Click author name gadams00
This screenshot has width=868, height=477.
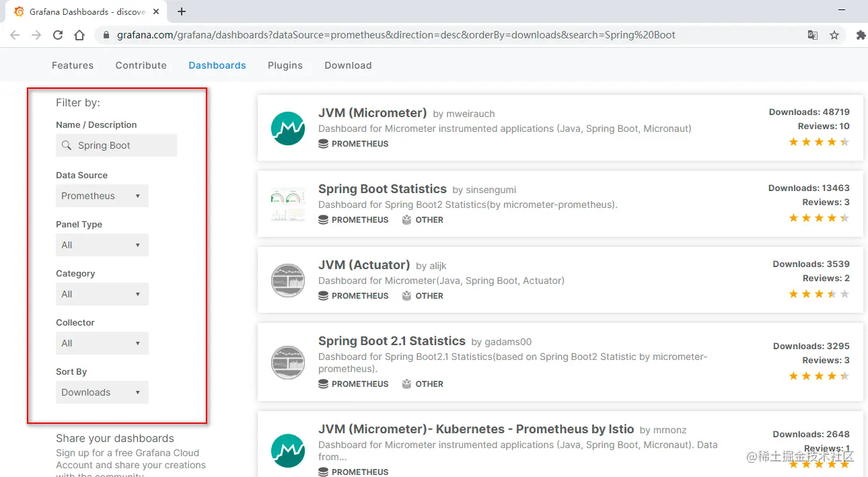point(508,342)
